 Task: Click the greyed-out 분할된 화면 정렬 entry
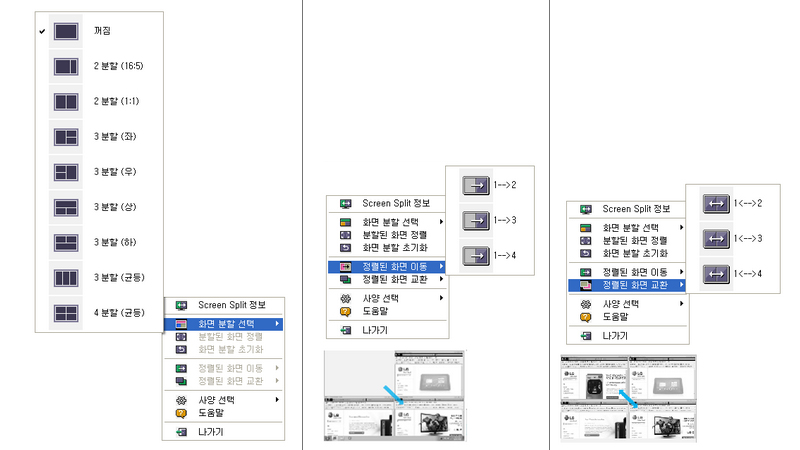(230, 337)
